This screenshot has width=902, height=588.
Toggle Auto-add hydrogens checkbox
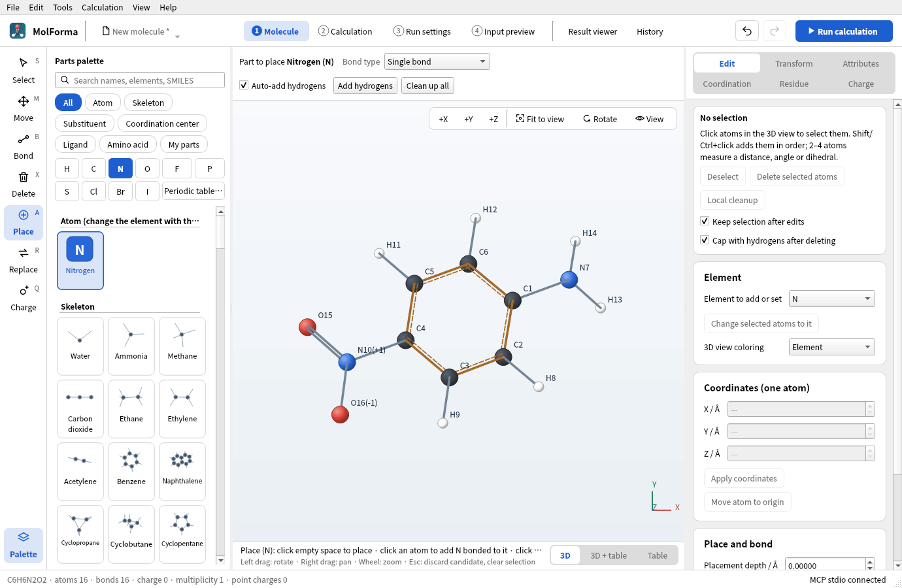click(244, 86)
